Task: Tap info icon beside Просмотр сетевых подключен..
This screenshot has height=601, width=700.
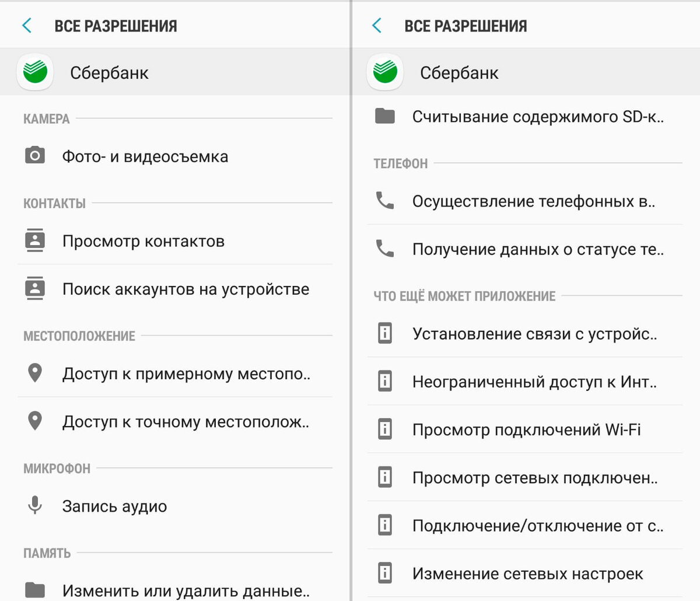Action: (x=385, y=477)
